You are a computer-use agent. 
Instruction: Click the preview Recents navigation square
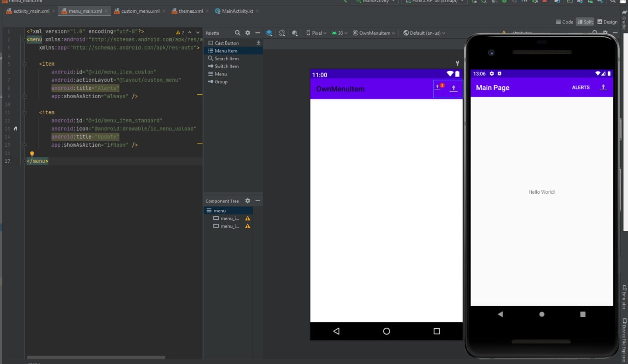[437, 331]
